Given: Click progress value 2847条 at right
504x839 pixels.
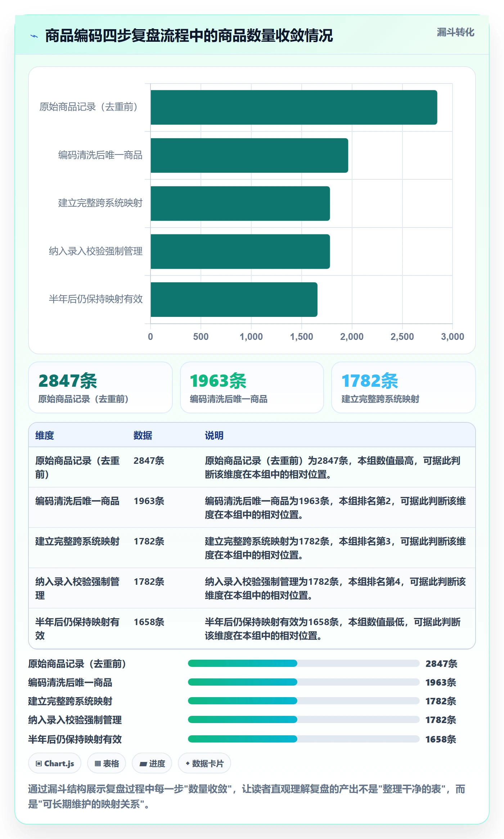Looking at the screenshot, I should (x=441, y=664).
